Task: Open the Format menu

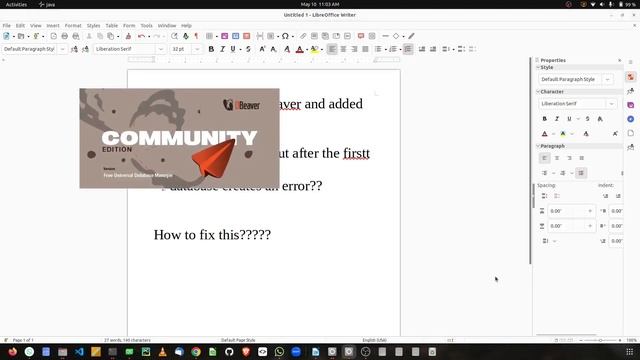Action: [x=73, y=26]
